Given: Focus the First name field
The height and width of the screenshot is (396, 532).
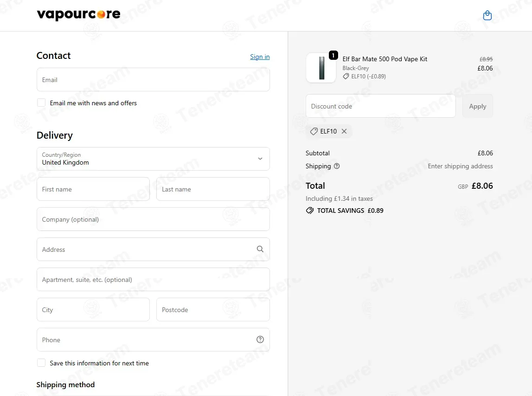Looking at the screenshot, I should pos(93,189).
